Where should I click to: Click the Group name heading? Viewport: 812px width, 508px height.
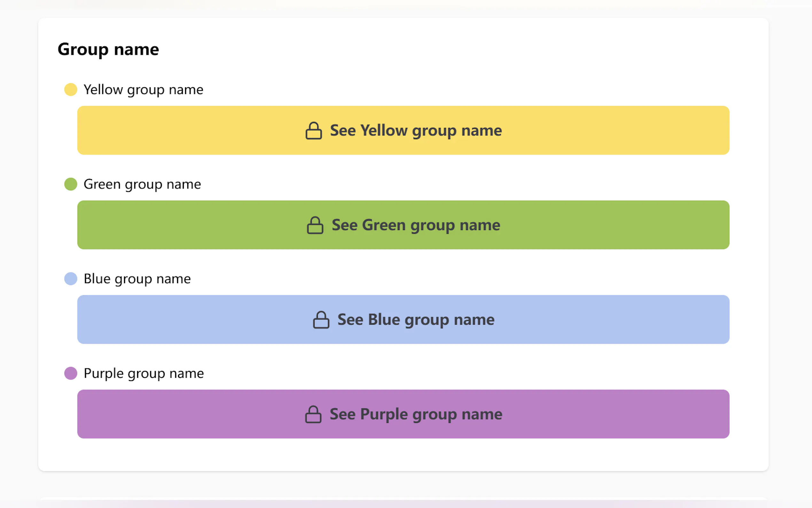[x=108, y=49]
